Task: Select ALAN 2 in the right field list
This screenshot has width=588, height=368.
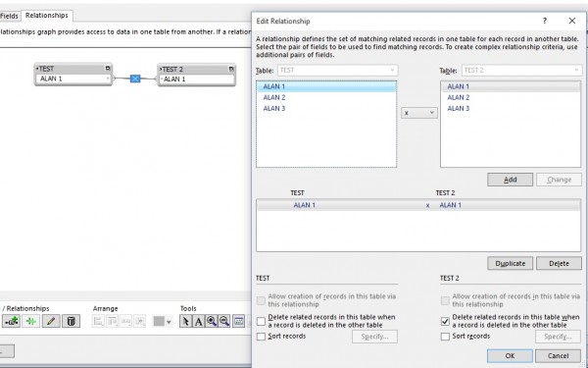Action: point(511,97)
